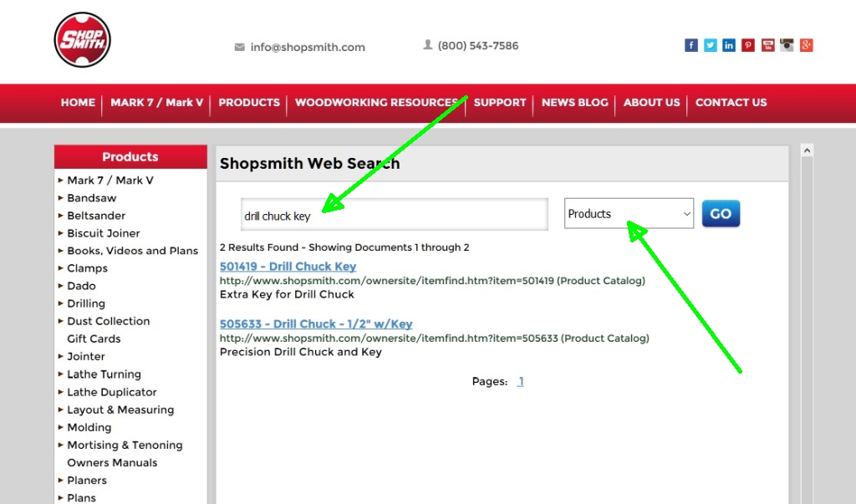856x504 pixels.
Task: Open Jointer sidebar category
Action: pyautogui.click(x=86, y=357)
